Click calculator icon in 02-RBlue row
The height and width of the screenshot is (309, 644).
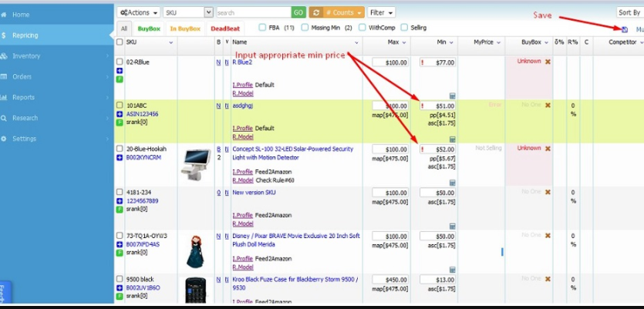coord(452,96)
